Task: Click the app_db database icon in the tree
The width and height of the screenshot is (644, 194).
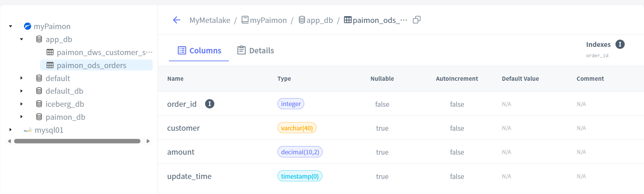Action: [x=39, y=39]
